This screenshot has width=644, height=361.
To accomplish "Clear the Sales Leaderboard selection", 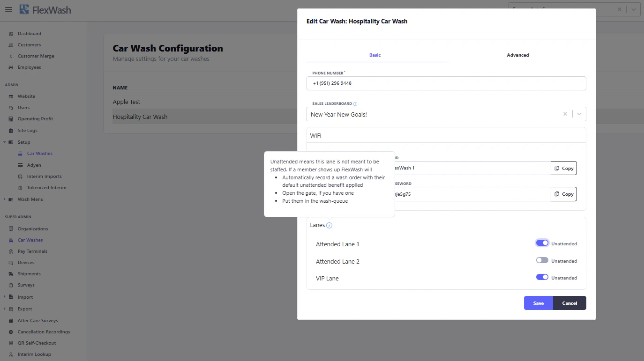I will [565, 114].
